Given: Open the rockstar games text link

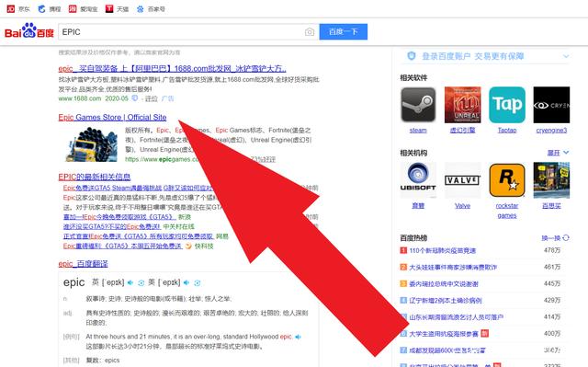Looking at the screenshot, I should click(507, 211).
